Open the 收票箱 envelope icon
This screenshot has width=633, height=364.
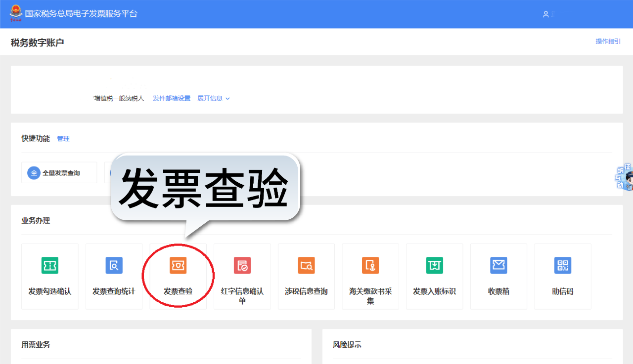pyautogui.click(x=498, y=266)
